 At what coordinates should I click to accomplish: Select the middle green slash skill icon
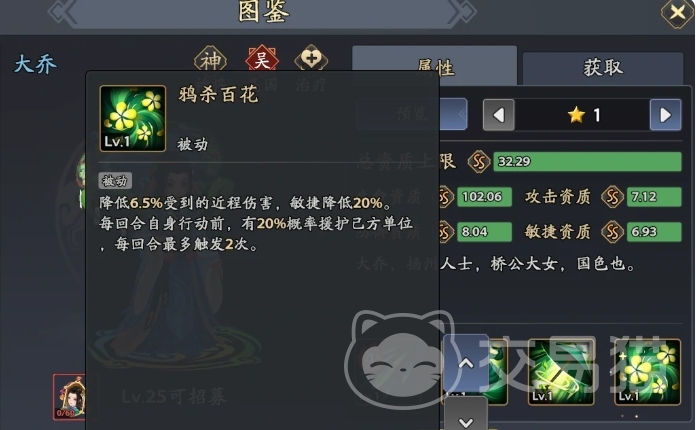[x=561, y=372]
